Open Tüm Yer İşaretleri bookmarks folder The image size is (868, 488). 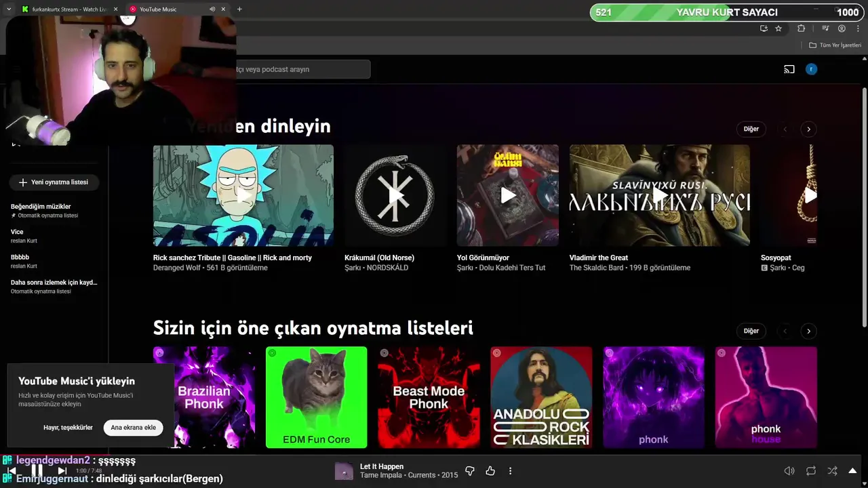click(835, 45)
